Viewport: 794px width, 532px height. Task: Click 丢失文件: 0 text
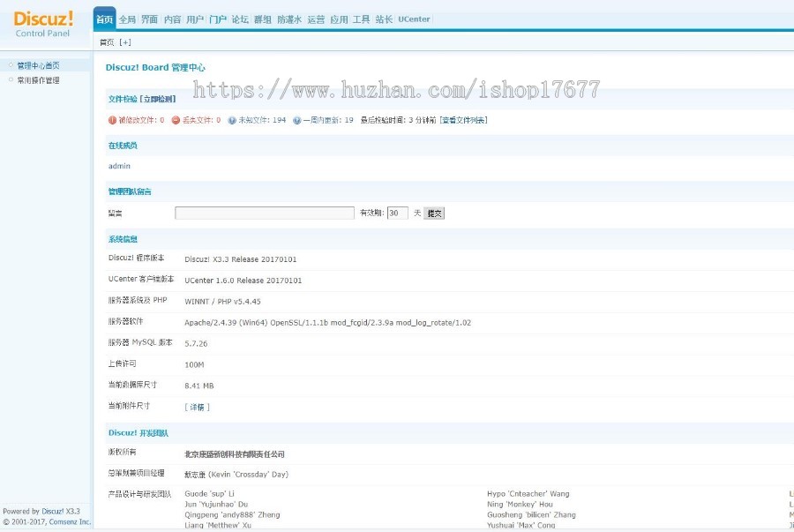(201, 120)
